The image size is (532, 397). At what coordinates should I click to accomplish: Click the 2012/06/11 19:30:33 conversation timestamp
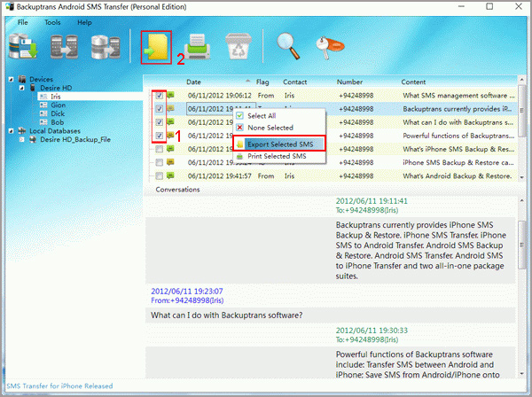pyautogui.click(x=372, y=331)
